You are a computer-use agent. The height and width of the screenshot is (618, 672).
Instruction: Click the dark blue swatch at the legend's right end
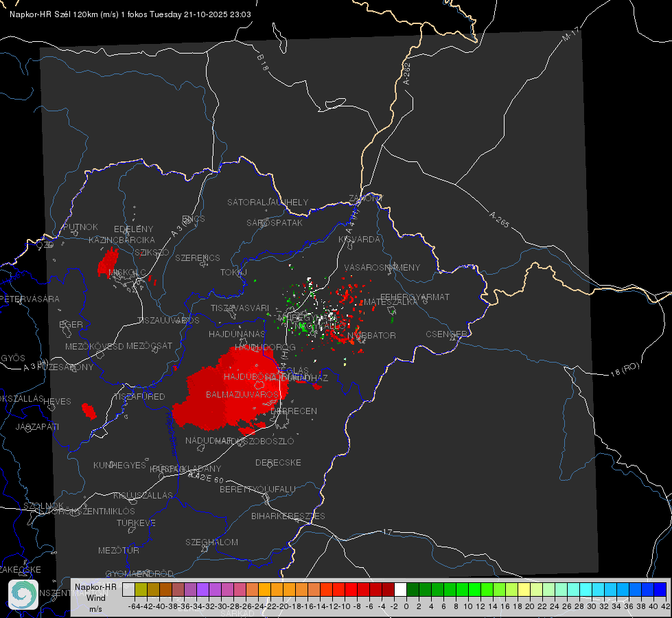660,590
